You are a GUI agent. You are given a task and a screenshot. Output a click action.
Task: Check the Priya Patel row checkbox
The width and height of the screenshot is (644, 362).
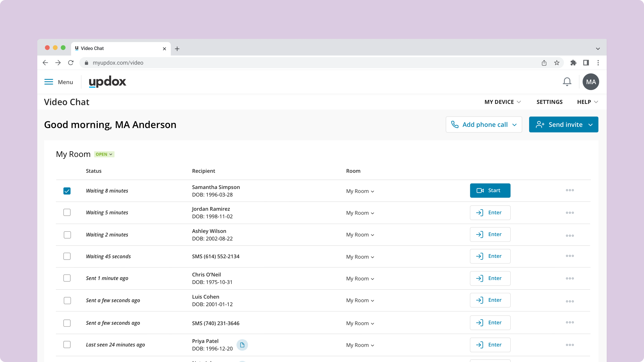pyautogui.click(x=67, y=345)
